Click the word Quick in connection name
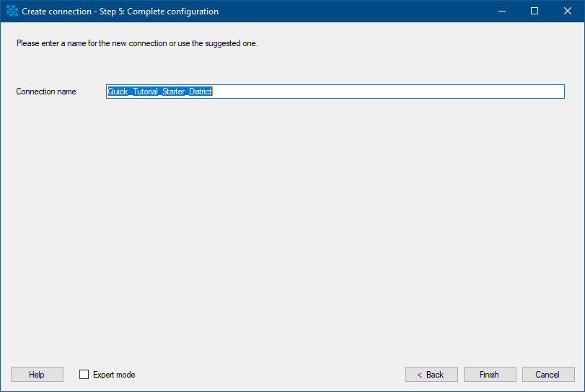The height and width of the screenshot is (392, 585). pyautogui.click(x=118, y=92)
